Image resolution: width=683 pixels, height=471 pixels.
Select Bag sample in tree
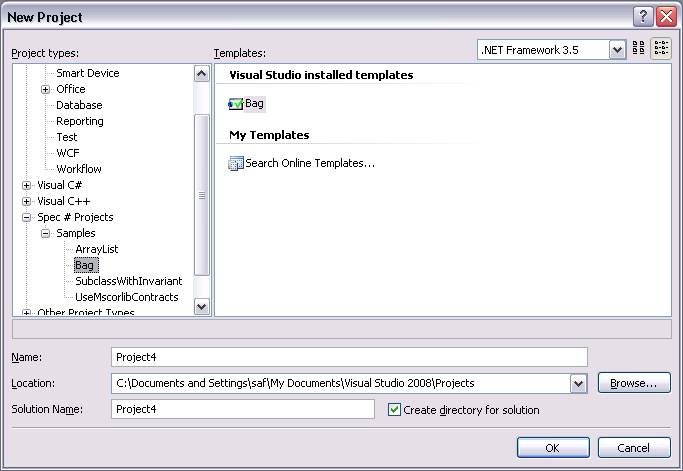coord(84,265)
